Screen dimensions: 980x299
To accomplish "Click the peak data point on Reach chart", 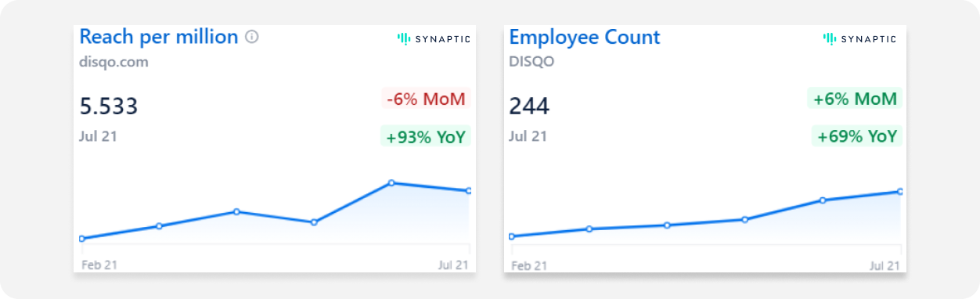I will pos(391,183).
